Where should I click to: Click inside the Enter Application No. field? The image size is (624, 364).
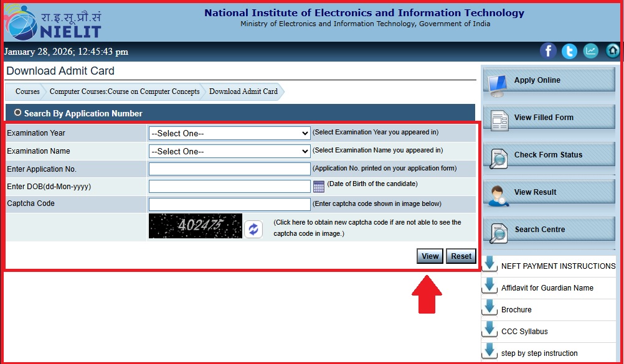pyautogui.click(x=229, y=168)
